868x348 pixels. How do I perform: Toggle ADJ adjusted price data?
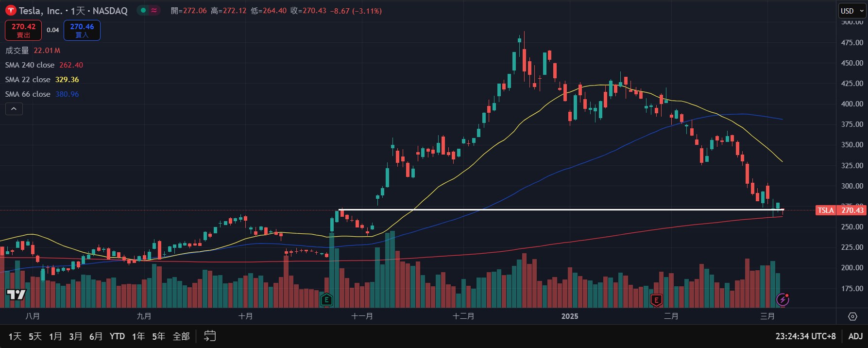855,336
